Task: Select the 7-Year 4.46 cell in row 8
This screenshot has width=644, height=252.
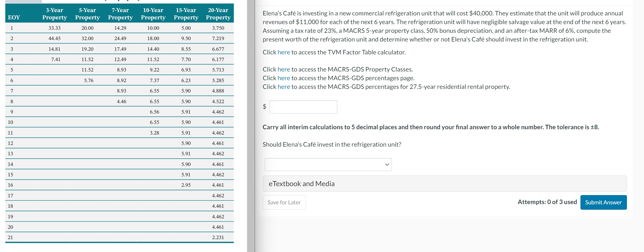Action: [121, 101]
